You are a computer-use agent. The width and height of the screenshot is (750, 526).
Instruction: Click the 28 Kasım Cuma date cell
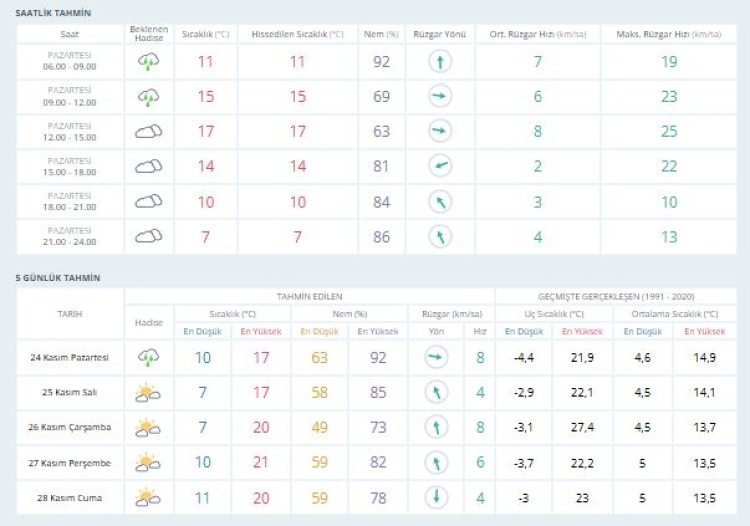click(x=70, y=497)
